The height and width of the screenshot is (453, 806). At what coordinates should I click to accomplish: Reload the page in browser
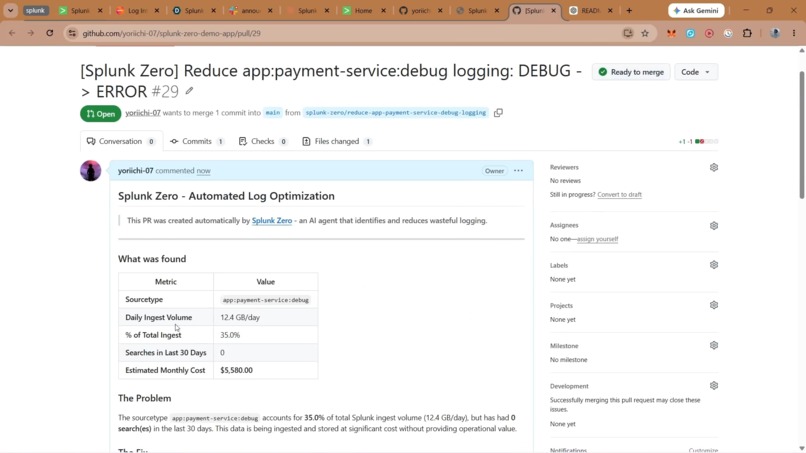pyautogui.click(x=49, y=33)
